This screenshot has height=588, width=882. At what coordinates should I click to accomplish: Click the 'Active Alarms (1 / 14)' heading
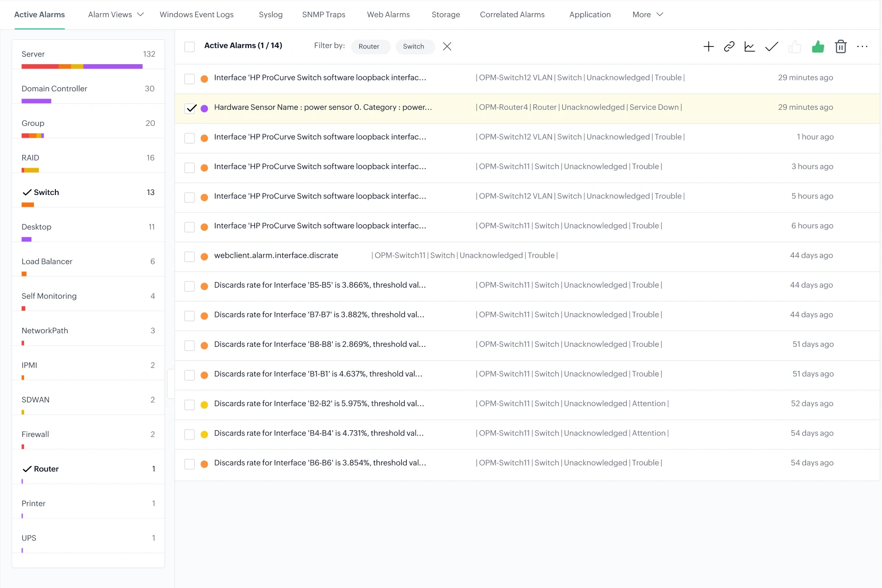coord(243,46)
